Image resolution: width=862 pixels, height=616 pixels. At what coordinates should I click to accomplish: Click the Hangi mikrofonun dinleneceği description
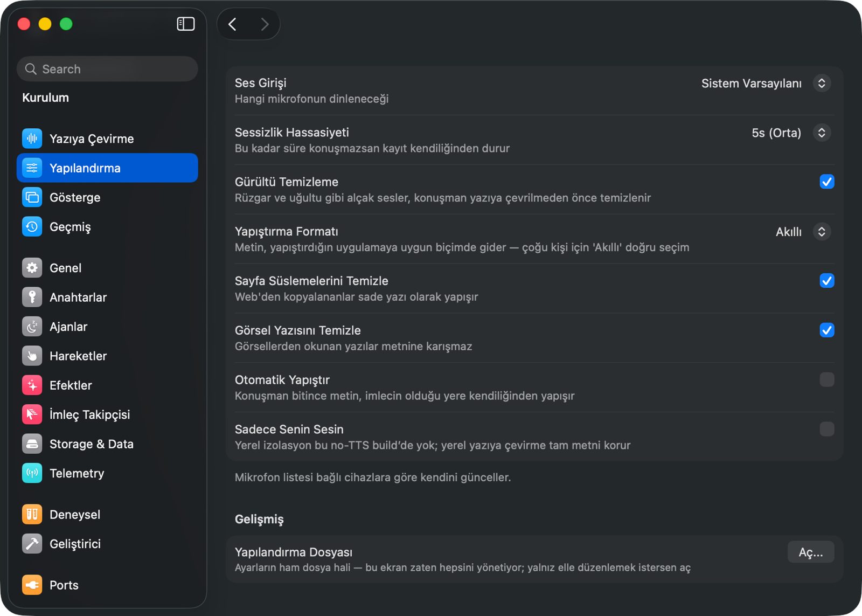point(312,99)
